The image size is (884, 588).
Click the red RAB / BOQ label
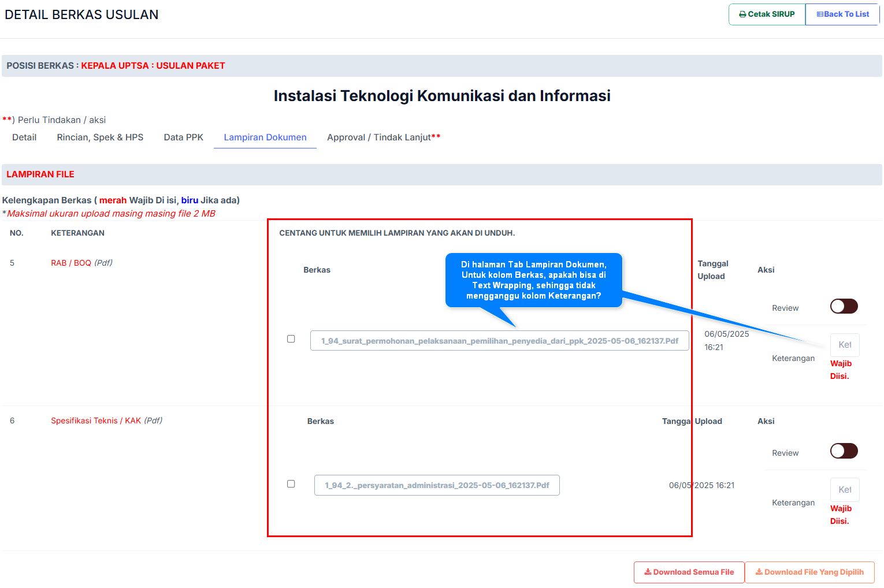click(71, 263)
